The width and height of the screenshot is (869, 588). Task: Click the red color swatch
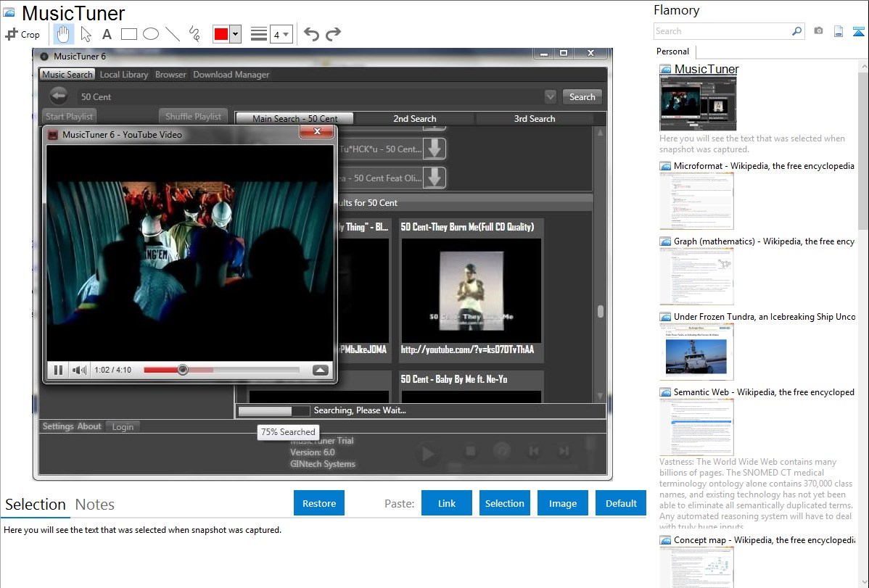coord(221,34)
